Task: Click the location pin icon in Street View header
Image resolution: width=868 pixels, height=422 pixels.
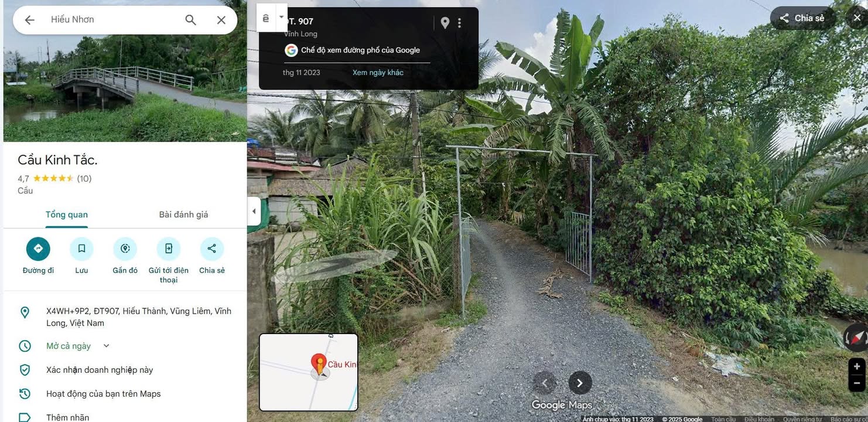Action: pos(445,23)
